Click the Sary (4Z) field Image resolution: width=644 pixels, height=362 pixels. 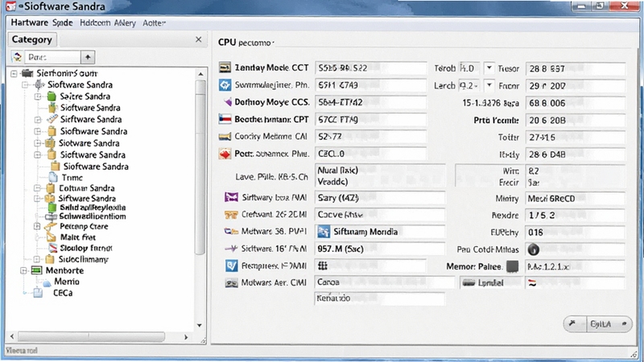click(380, 198)
